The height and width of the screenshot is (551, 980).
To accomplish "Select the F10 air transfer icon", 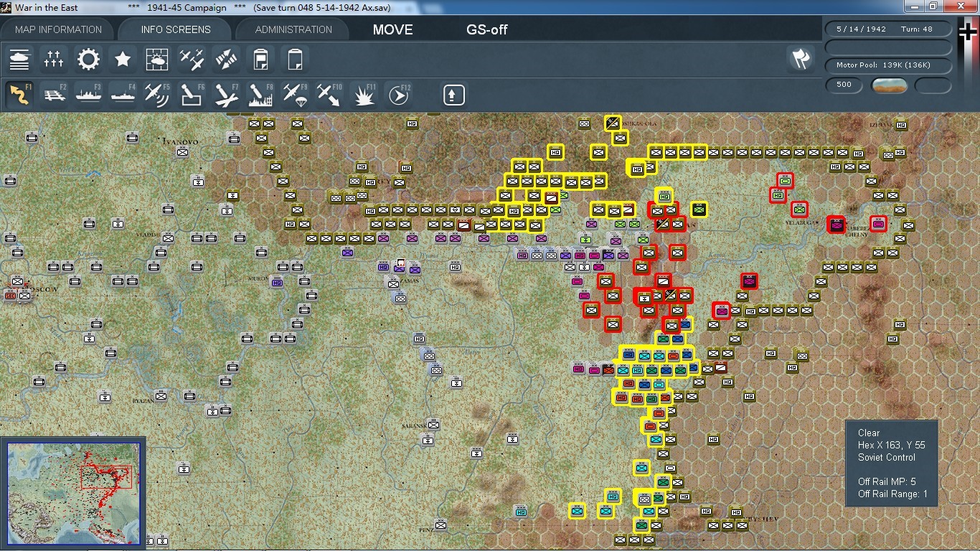I will click(x=329, y=95).
